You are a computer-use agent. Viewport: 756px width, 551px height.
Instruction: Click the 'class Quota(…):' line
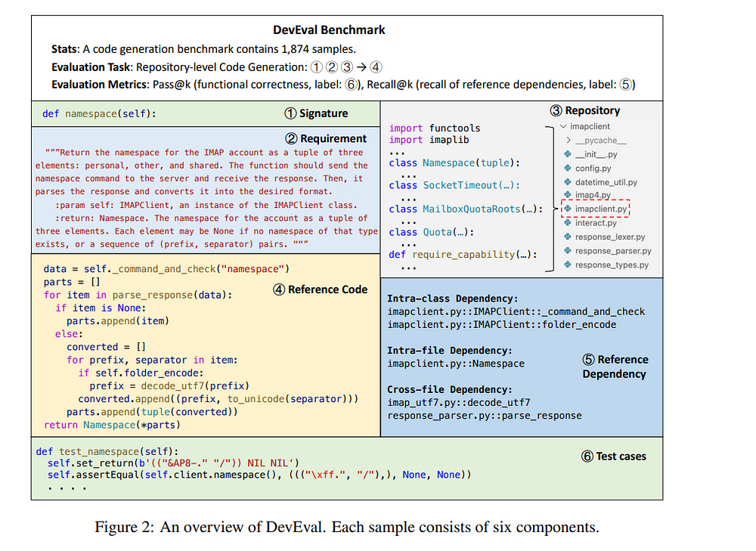coord(432,232)
